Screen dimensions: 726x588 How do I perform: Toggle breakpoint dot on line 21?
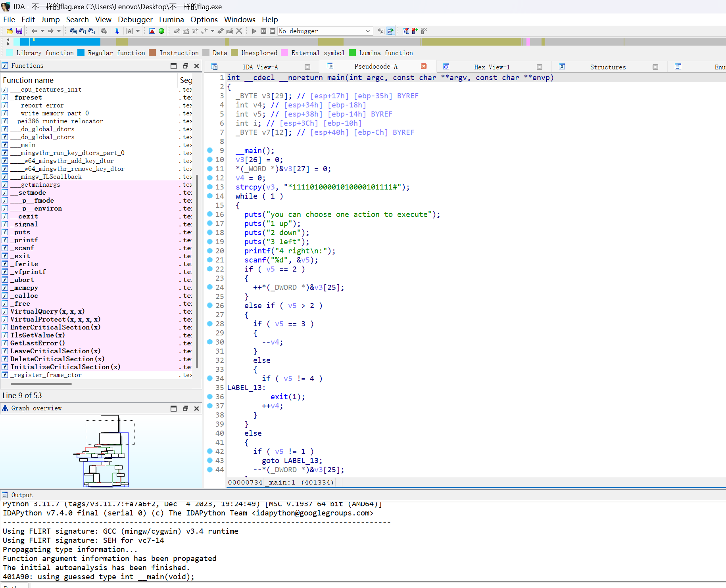coord(210,260)
